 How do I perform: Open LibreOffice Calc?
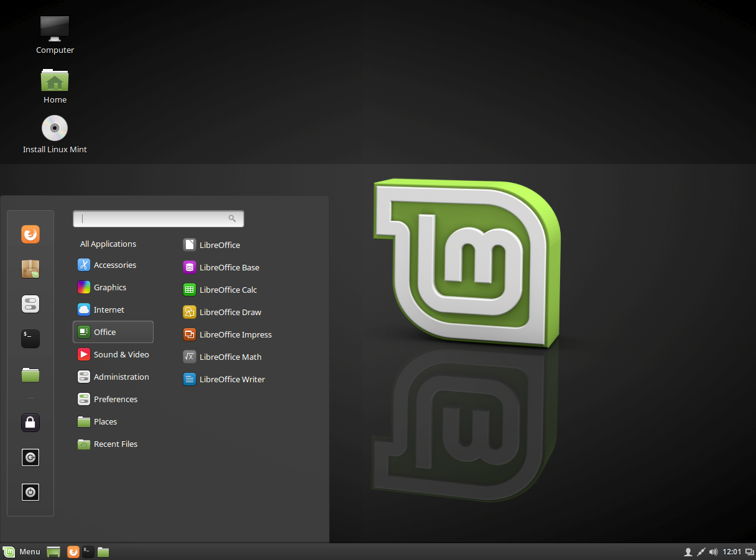tap(229, 290)
